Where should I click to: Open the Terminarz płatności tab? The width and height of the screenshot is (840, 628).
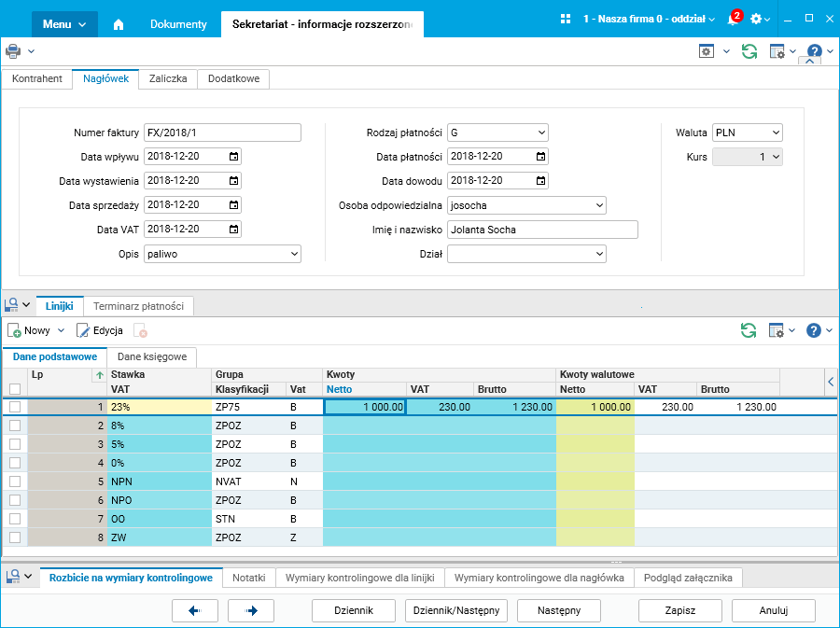(139, 305)
